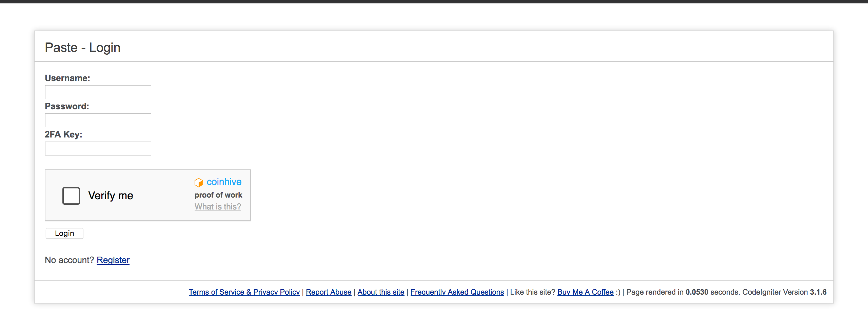868x313 pixels.
Task: Click the 'Paste - Login' page heading
Action: pyautogui.click(x=82, y=48)
